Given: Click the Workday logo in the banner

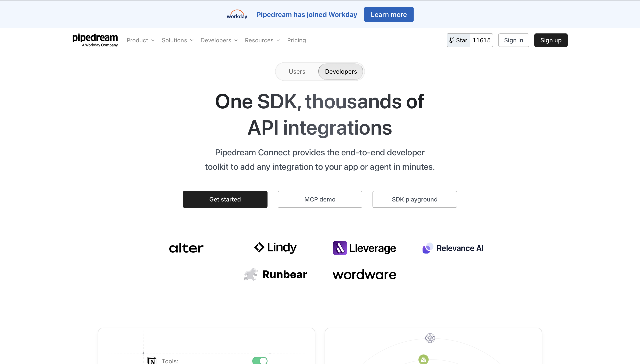Looking at the screenshot, I should [x=237, y=15].
